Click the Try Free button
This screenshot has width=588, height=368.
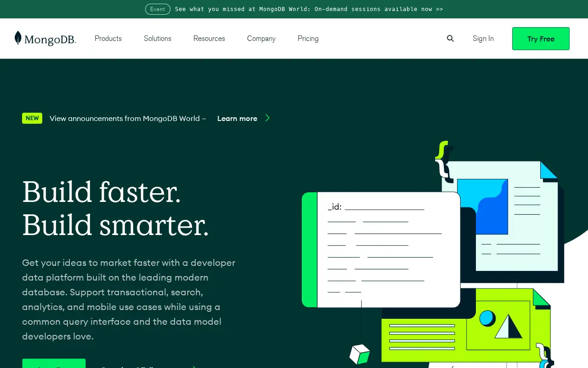(x=541, y=39)
